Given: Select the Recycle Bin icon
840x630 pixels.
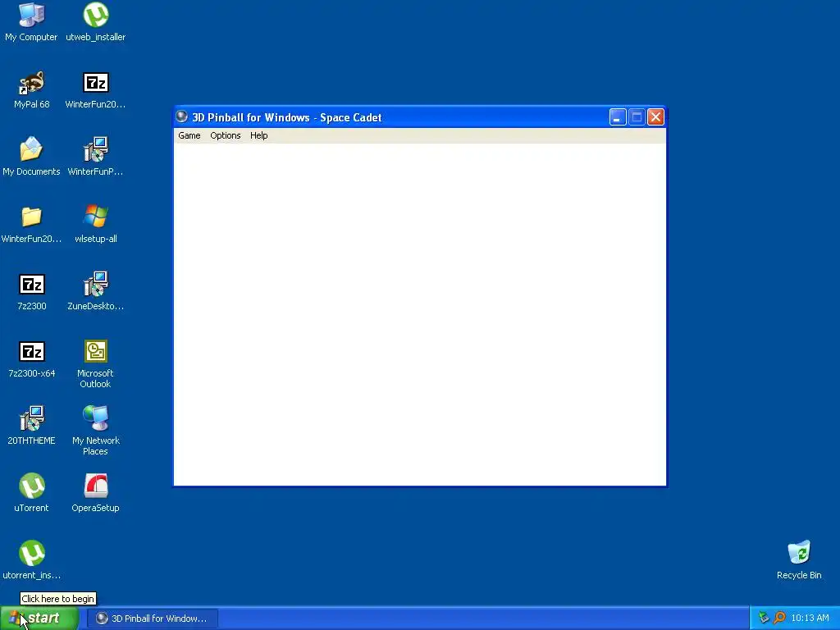Looking at the screenshot, I should point(799,554).
